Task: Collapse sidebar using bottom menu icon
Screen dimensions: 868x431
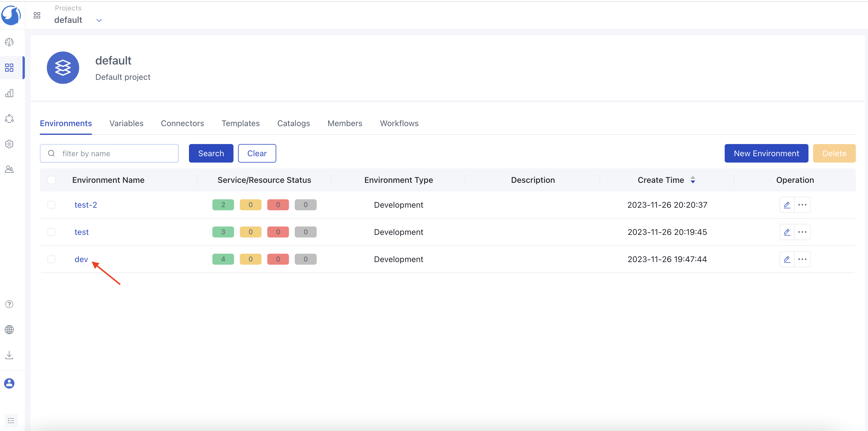Action: (x=11, y=420)
